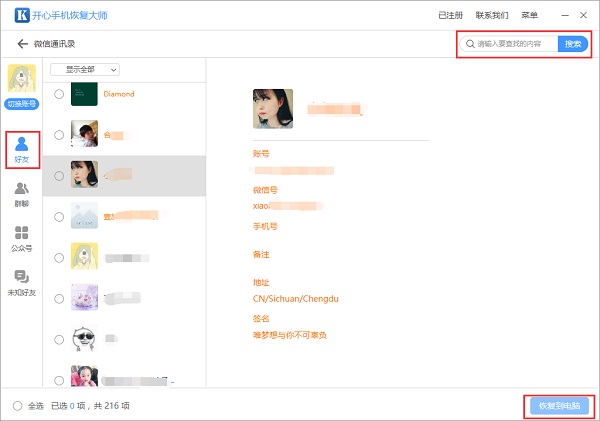Open the 联系我们 contact menu item
Screen dimensions: 600x421
(x=492, y=15)
